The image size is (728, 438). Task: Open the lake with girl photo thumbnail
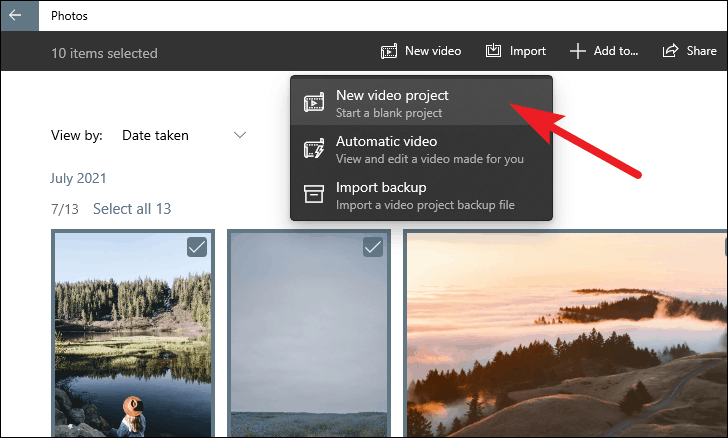pyautogui.click(x=133, y=333)
